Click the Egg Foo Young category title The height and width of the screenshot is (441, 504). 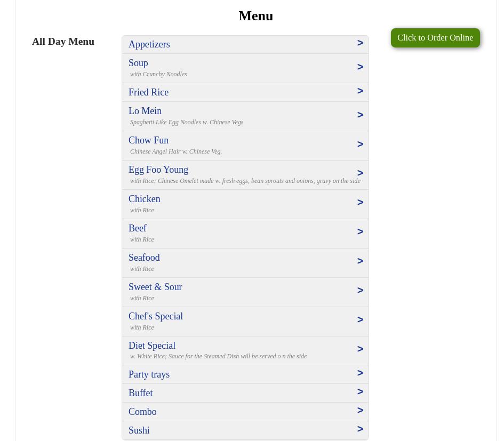pyautogui.click(x=158, y=170)
